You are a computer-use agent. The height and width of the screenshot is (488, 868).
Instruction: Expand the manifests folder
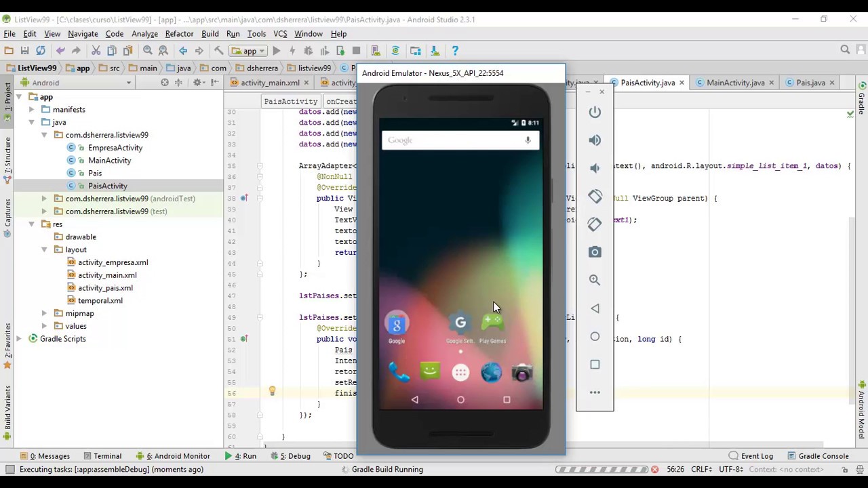pos(31,110)
